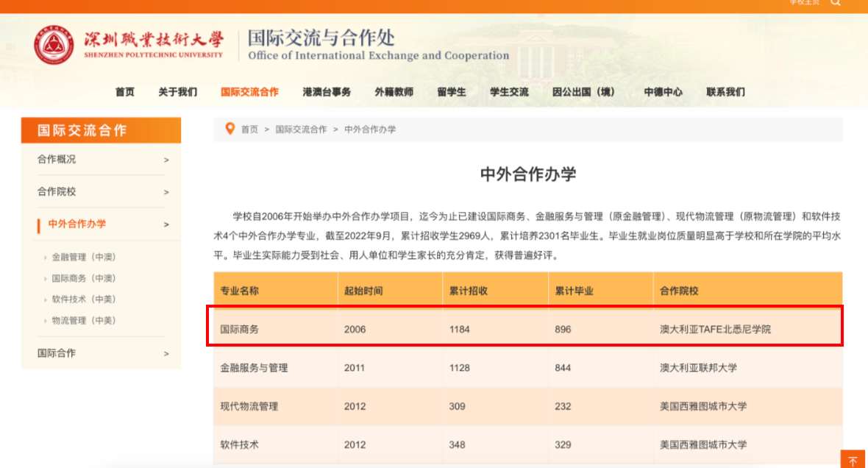The height and width of the screenshot is (468, 868).
Task: Open the 中德中心 navigation item
Action: [x=664, y=92]
